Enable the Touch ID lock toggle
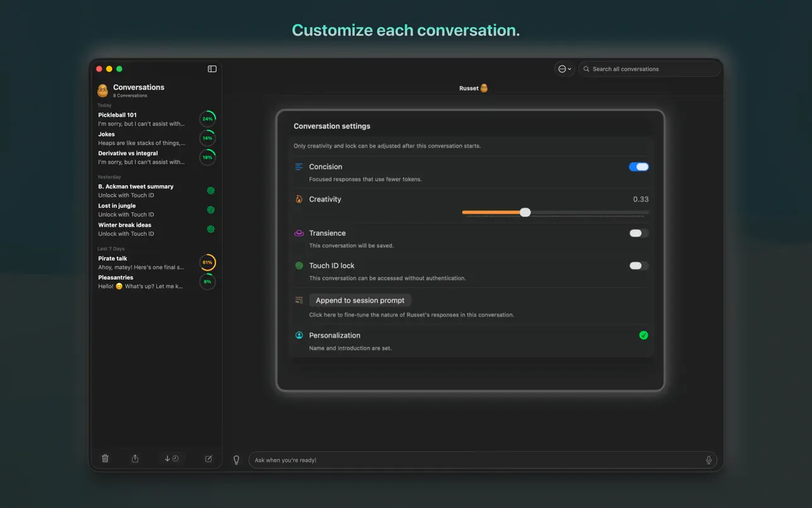 (639, 266)
